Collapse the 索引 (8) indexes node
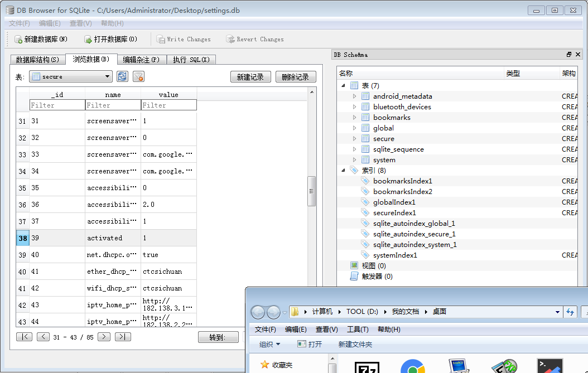Viewport: 588px width, 373px height. pyautogui.click(x=343, y=170)
